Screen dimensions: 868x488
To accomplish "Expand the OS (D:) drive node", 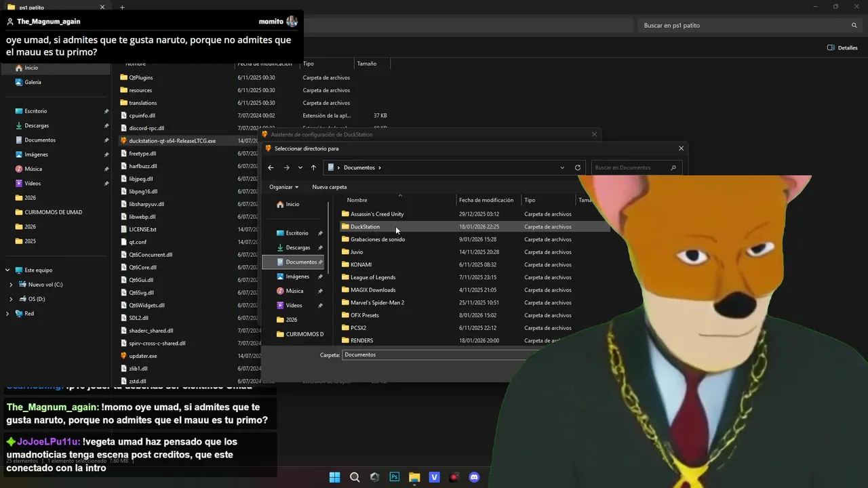I will pyautogui.click(x=11, y=299).
